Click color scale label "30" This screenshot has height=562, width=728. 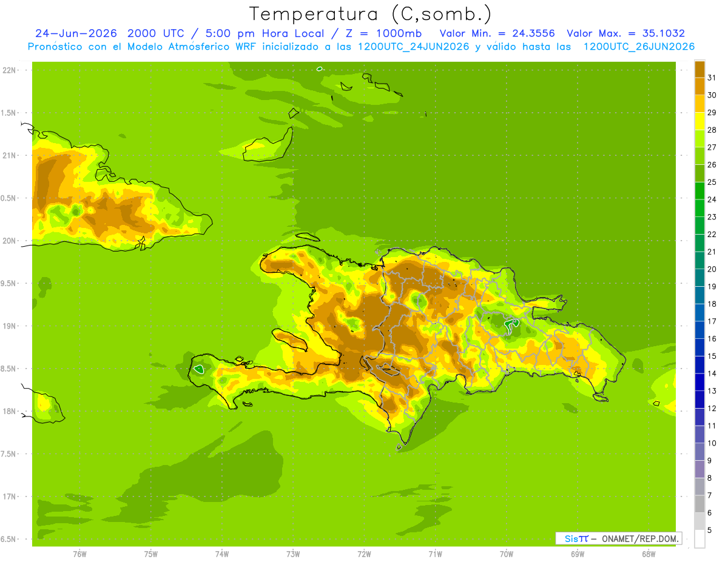712,95
